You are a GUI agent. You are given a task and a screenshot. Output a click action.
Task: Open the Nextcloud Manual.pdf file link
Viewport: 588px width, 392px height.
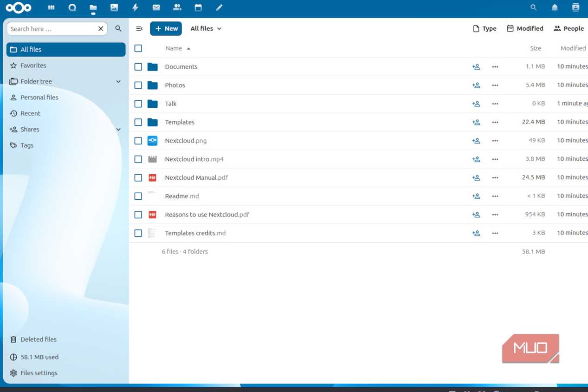pos(196,178)
